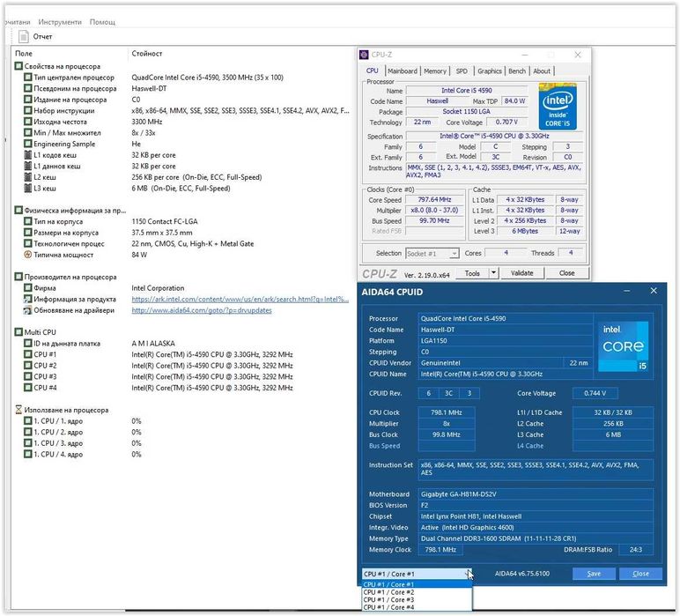Select Производител на процесора group
Image resolution: width=680 pixels, height=616 pixels.
click(x=70, y=277)
